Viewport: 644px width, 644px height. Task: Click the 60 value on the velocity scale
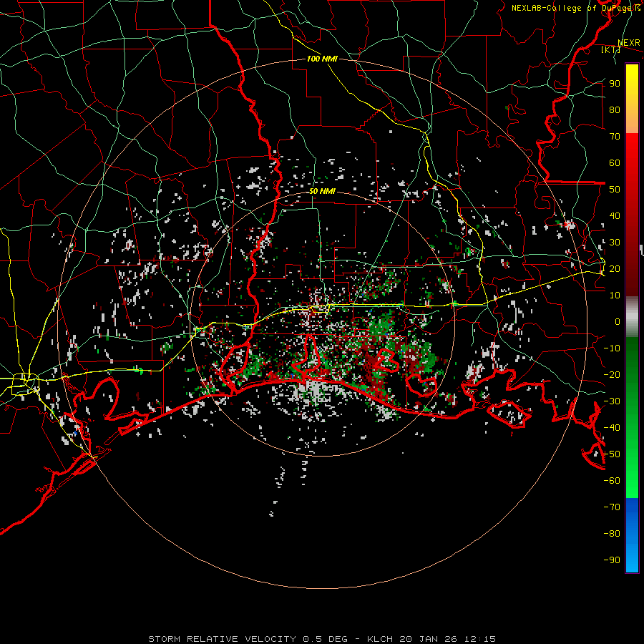tap(615, 163)
